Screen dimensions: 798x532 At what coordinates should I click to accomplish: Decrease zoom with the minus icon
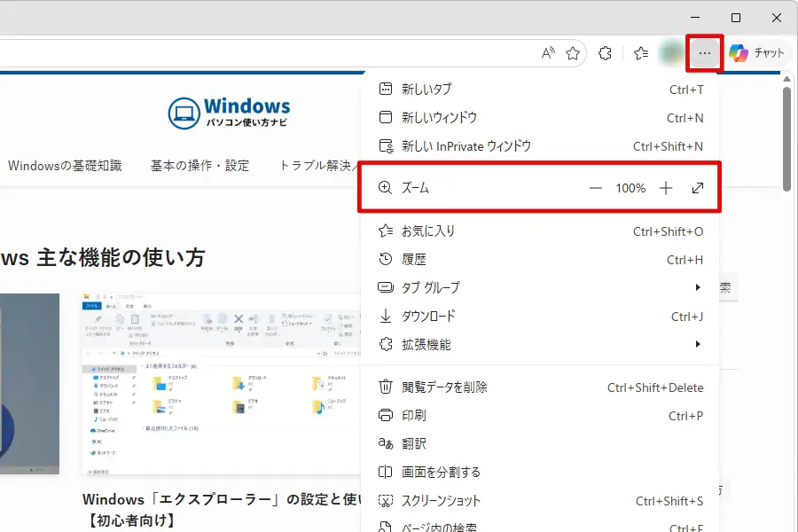[595, 187]
